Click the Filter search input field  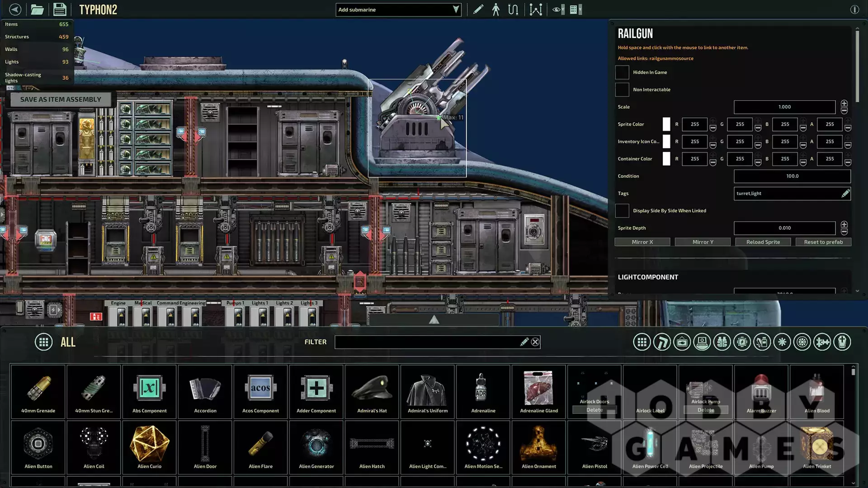427,342
